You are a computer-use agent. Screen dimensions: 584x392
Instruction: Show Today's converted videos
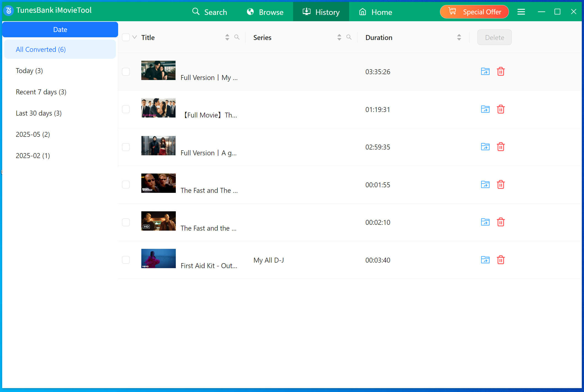click(29, 71)
